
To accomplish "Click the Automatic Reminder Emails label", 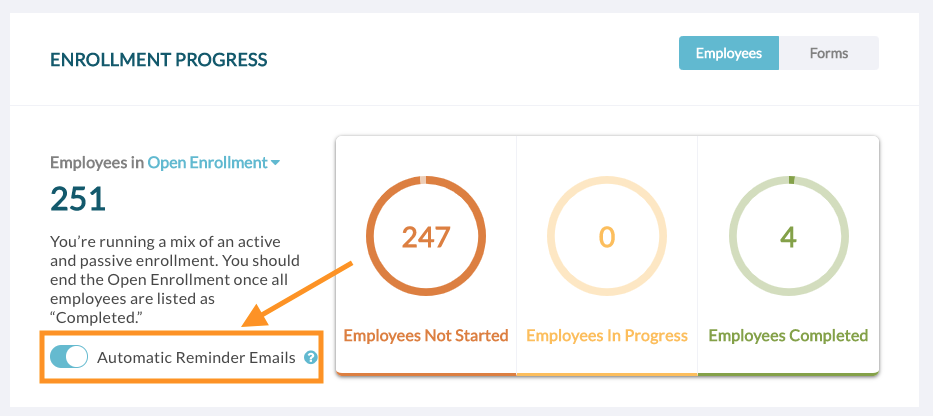I will point(196,358).
